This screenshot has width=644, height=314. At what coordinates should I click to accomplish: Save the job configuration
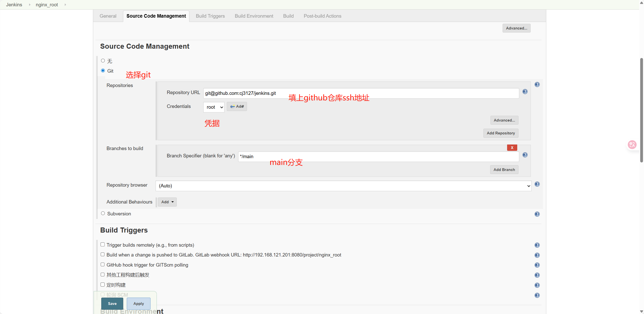click(112, 304)
